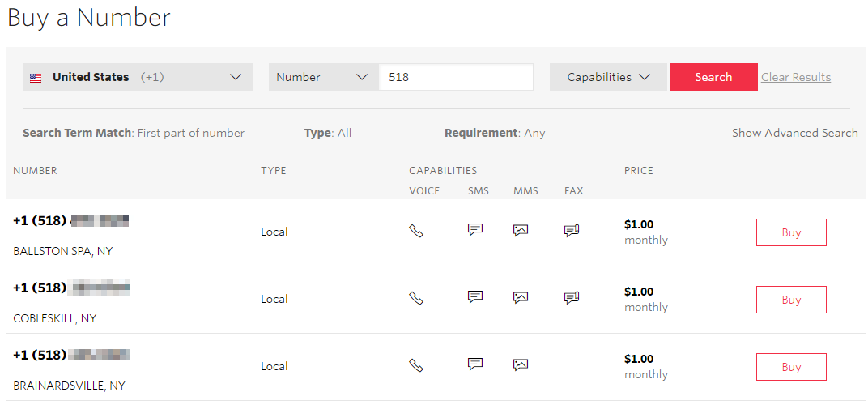Buy the Brainardsville, NY number
The width and height of the screenshot is (868, 409).
point(791,367)
